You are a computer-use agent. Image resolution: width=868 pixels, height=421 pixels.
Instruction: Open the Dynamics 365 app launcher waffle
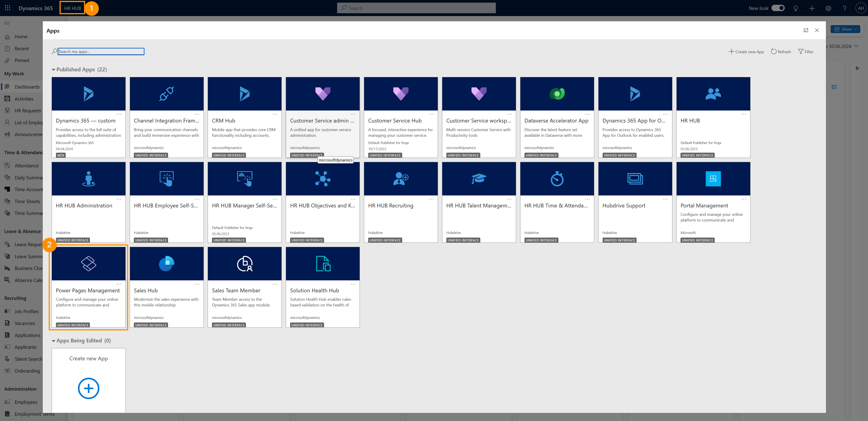[x=7, y=8]
